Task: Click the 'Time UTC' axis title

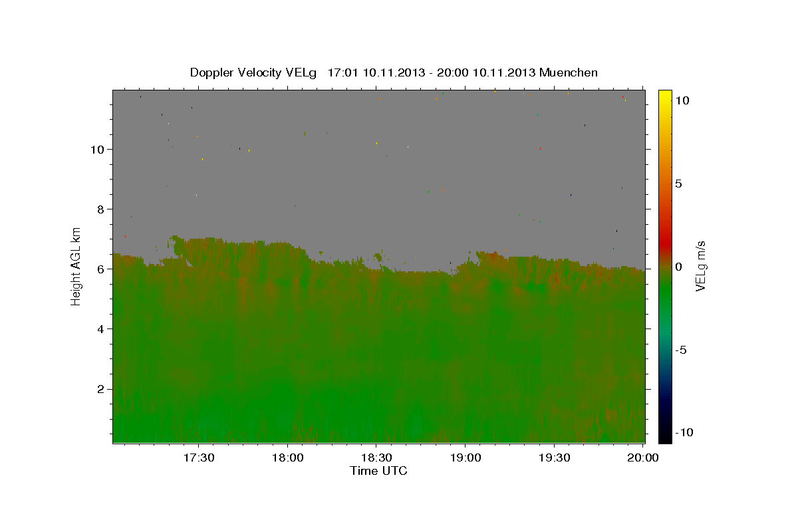Action: (x=378, y=471)
